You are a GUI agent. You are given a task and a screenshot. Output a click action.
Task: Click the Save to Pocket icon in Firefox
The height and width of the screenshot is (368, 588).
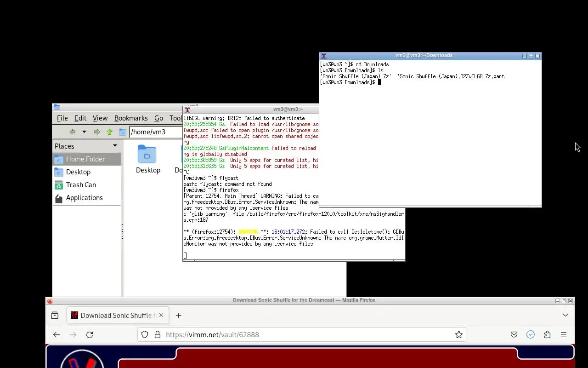(514, 335)
